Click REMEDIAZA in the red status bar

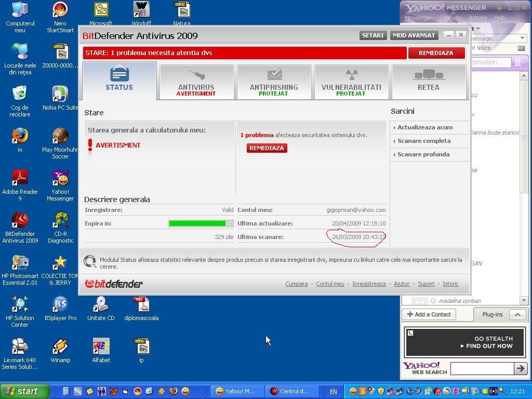point(436,53)
